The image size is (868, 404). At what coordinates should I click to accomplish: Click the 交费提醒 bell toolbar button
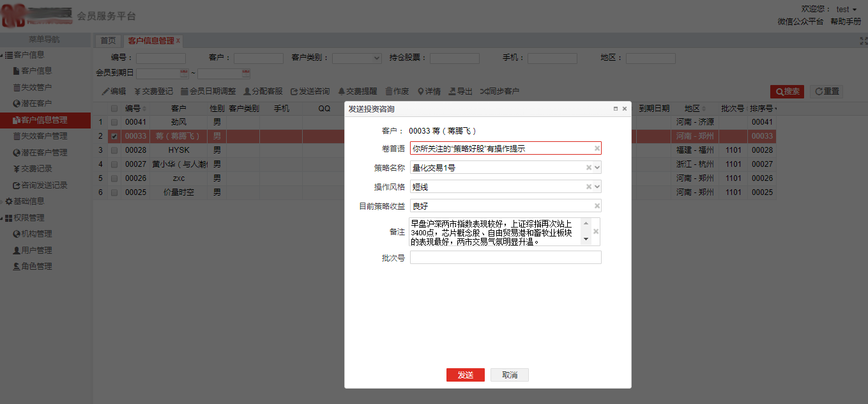click(357, 91)
